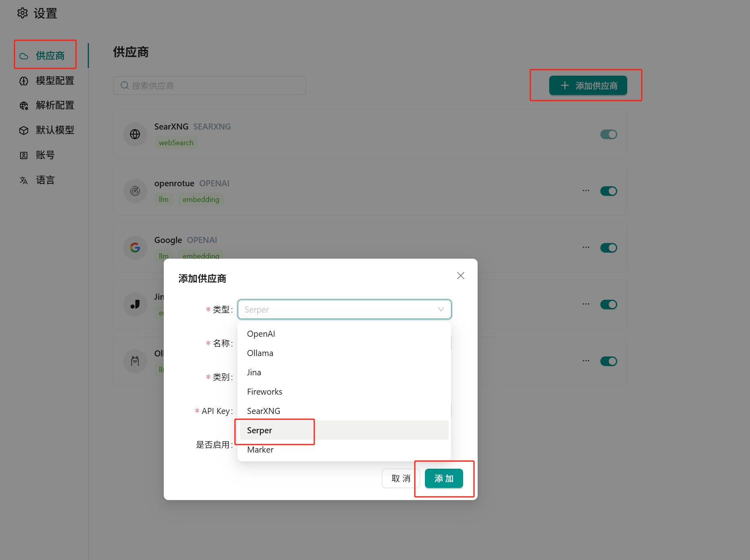Click the Google logo icon
This screenshot has width=750, height=560.
135,248
